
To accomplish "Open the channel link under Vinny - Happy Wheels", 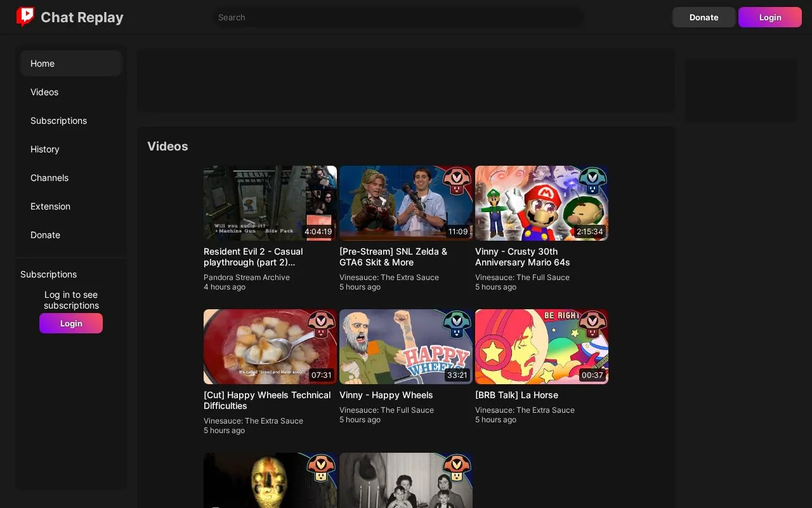I will (386, 410).
